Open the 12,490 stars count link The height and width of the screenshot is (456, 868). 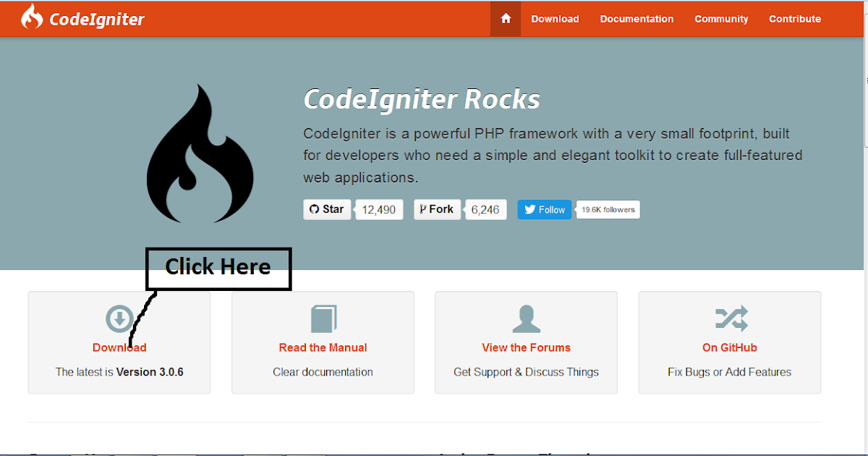[379, 209]
